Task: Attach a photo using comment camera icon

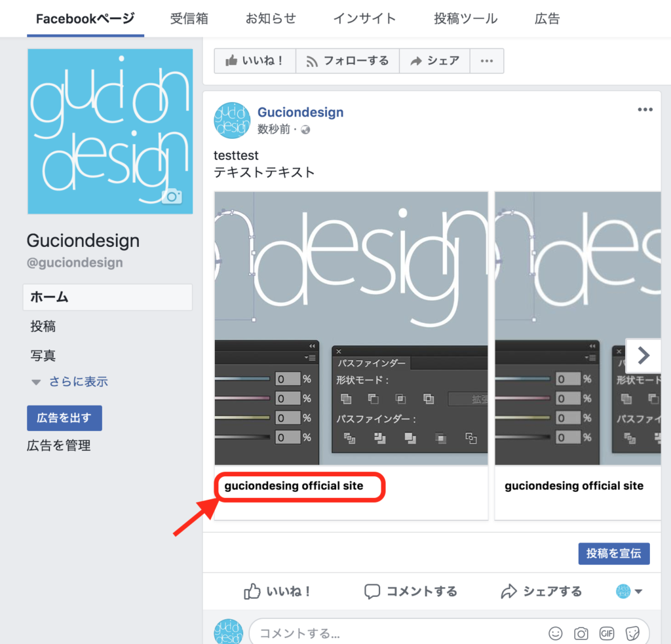Action: coord(581,633)
